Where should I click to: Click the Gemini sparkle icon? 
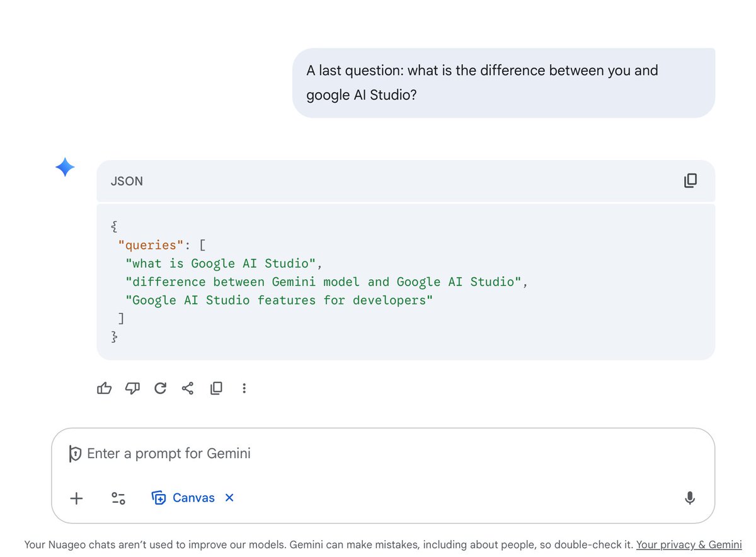(65, 167)
